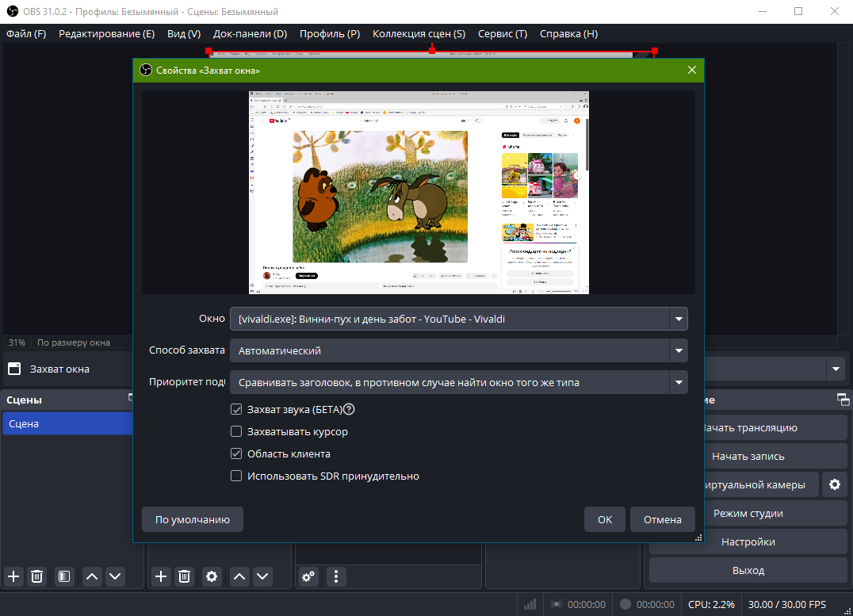Open the Файл (F) menu
Viewport: 853px width, 616px height.
point(26,34)
